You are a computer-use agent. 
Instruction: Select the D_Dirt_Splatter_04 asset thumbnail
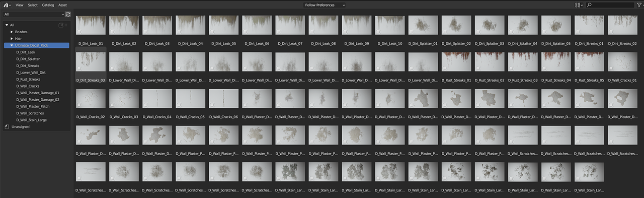coord(522,25)
